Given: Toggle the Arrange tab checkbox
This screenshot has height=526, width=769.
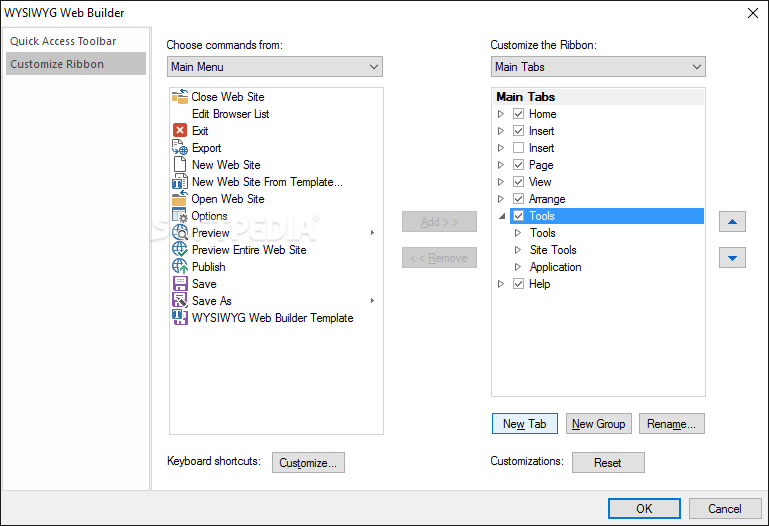Looking at the screenshot, I should (x=518, y=199).
